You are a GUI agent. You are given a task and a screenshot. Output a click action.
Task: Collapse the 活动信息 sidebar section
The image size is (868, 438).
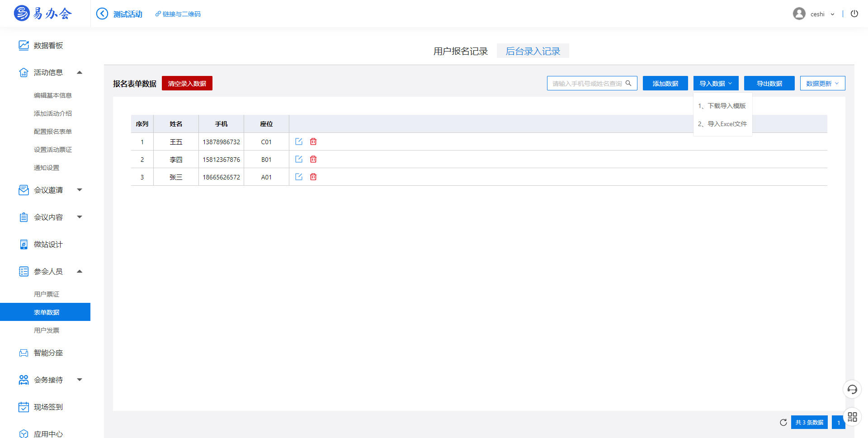click(80, 72)
